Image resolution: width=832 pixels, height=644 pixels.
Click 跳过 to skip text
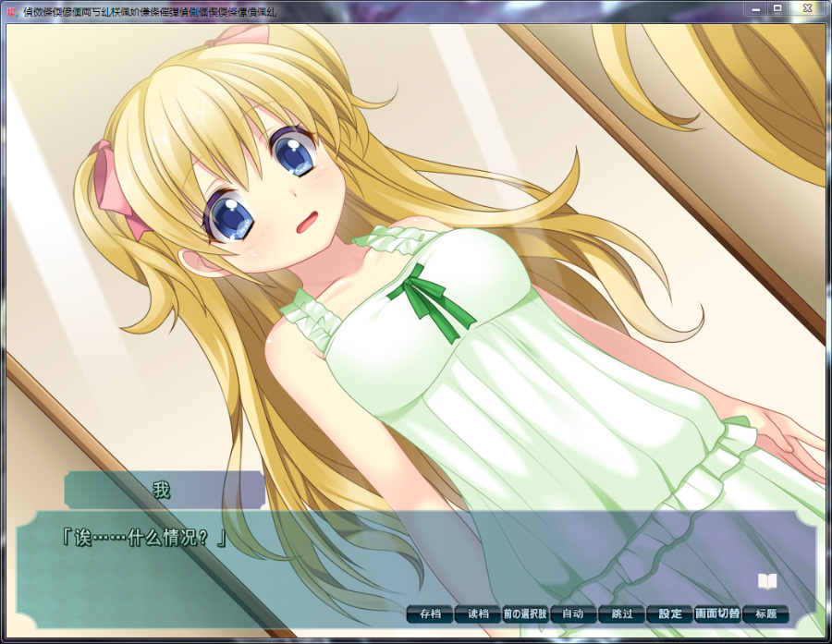pos(622,614)
